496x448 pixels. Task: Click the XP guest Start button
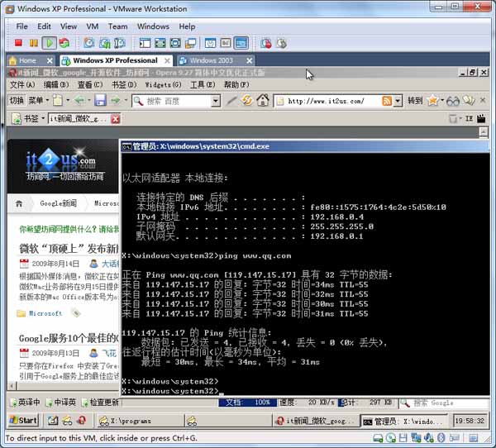23,420
